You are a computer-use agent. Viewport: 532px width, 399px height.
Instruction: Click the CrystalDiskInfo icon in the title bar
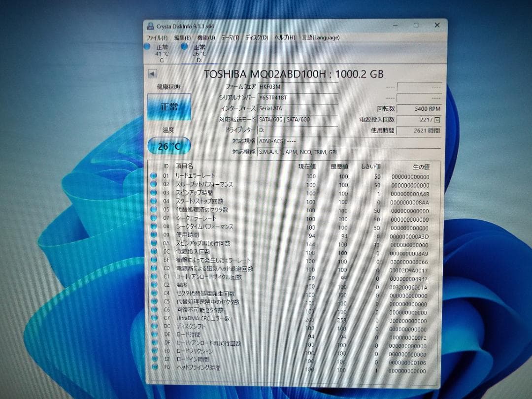[150, 25]
